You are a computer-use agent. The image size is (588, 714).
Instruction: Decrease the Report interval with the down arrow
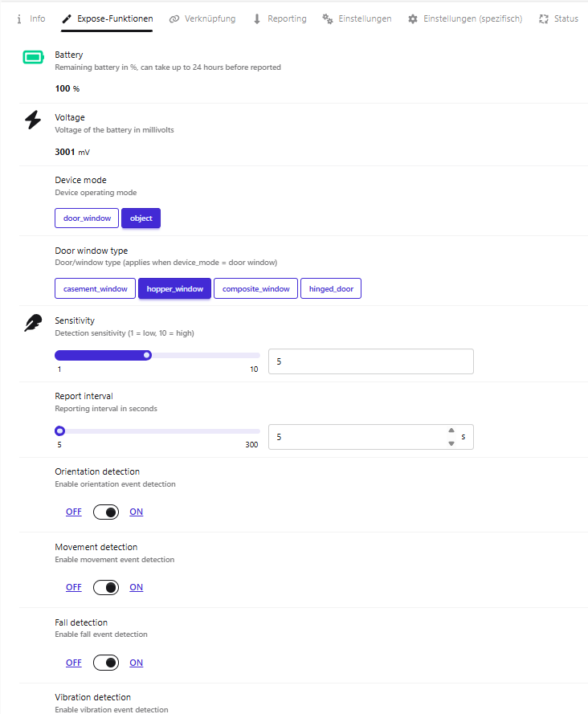(x=451, y=443)
